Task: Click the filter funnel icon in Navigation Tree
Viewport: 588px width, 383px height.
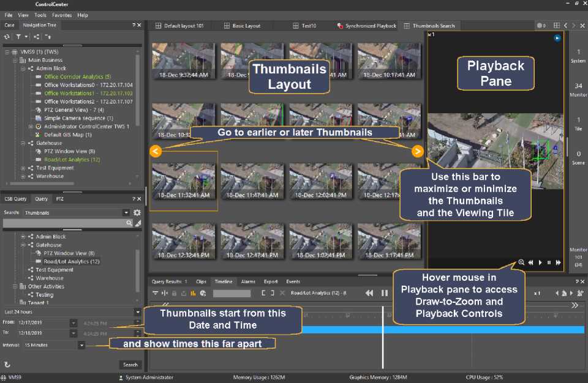Action: click(18, 37)
